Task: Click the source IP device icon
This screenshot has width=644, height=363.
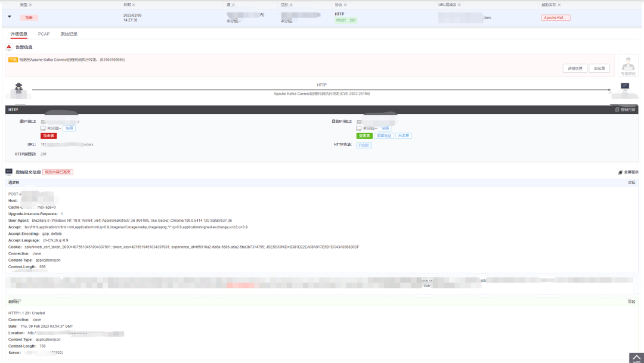Action: (43, 122)
